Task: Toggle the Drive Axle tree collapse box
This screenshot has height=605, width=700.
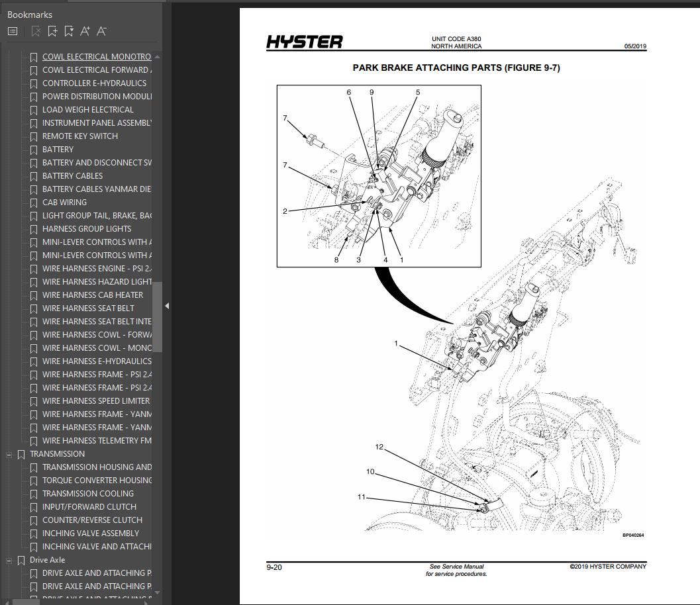Action: 8,560
